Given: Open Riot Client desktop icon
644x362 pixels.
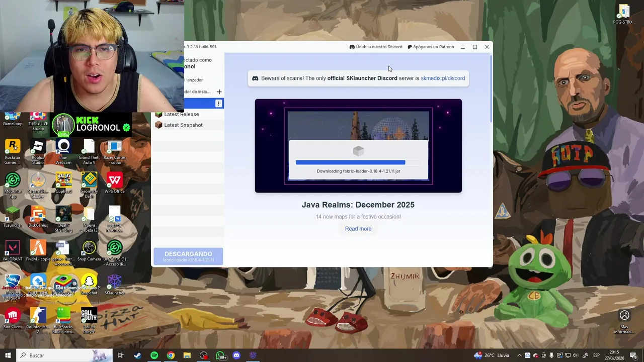Looking at the screenshot, I should coord(13,318).
